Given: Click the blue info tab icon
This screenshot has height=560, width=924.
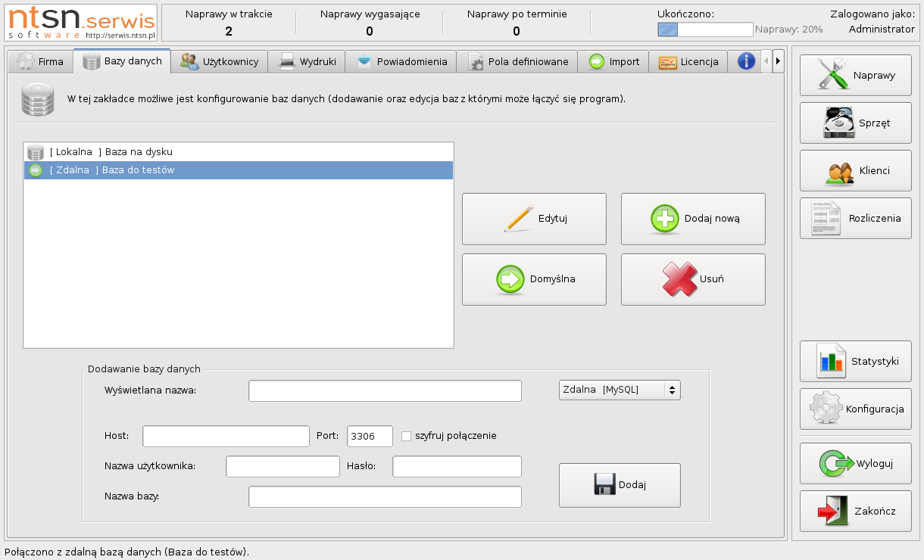Looking at the screenshot, I should pos(746,61).
